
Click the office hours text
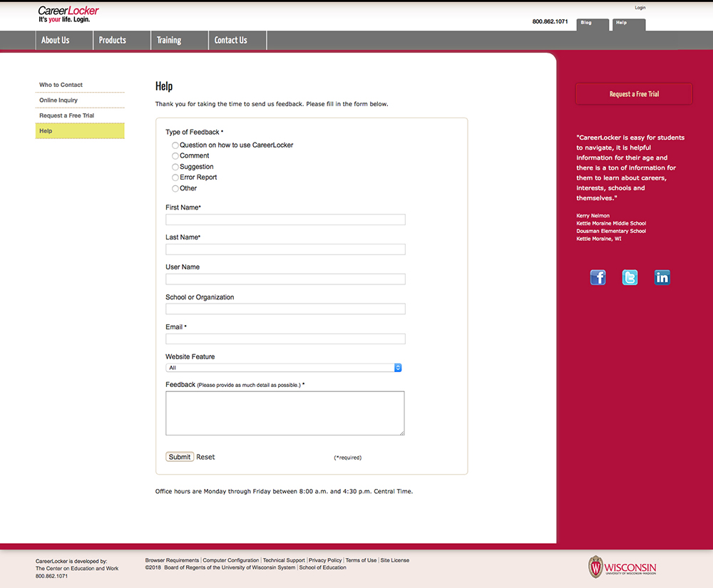(284, 491)
